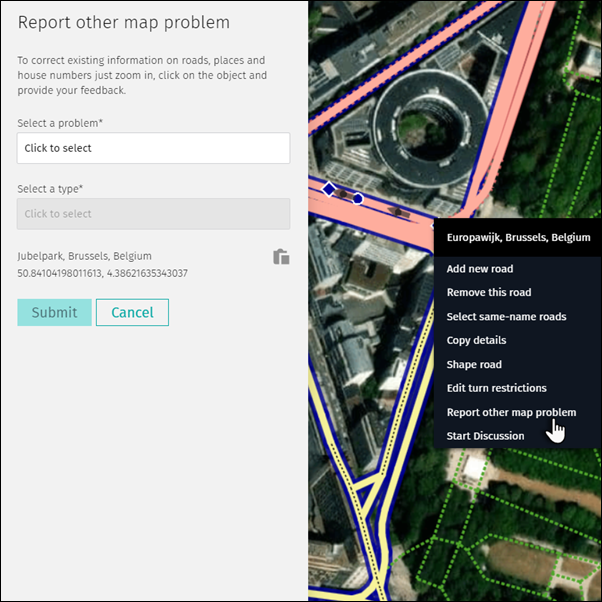Choose Shape road from the context menu

tap(474, 364)
